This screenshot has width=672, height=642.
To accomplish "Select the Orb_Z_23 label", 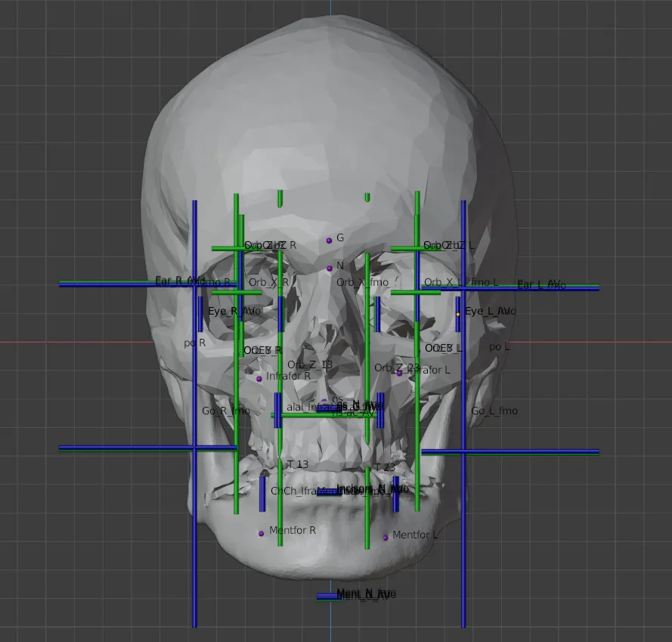I will coord(396,369).
